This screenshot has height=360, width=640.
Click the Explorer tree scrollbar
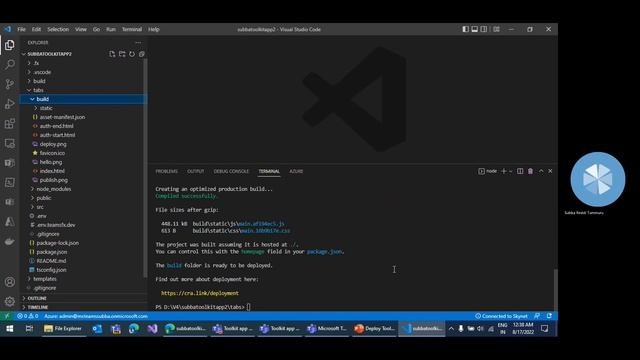pyautogui.click(x=145, y=167)
